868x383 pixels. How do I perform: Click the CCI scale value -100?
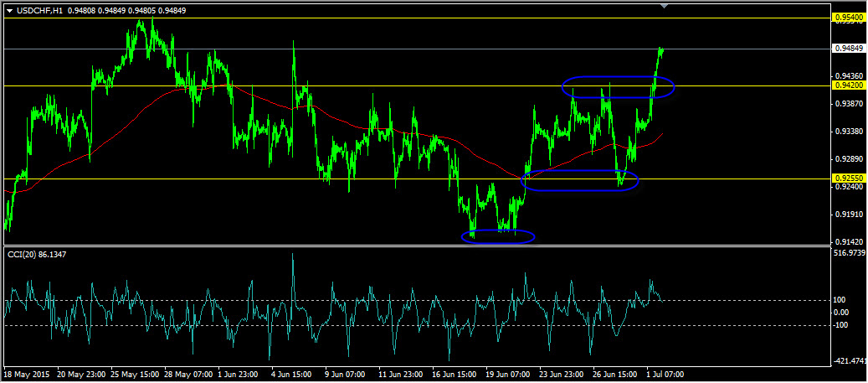tap(840, 325)
